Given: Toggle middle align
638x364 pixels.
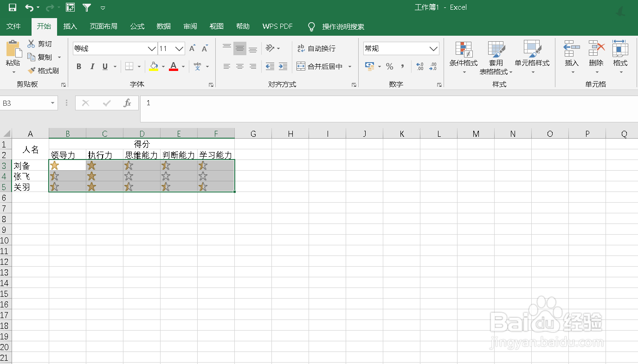Looking at the screenshot, I should coord(240,48).
